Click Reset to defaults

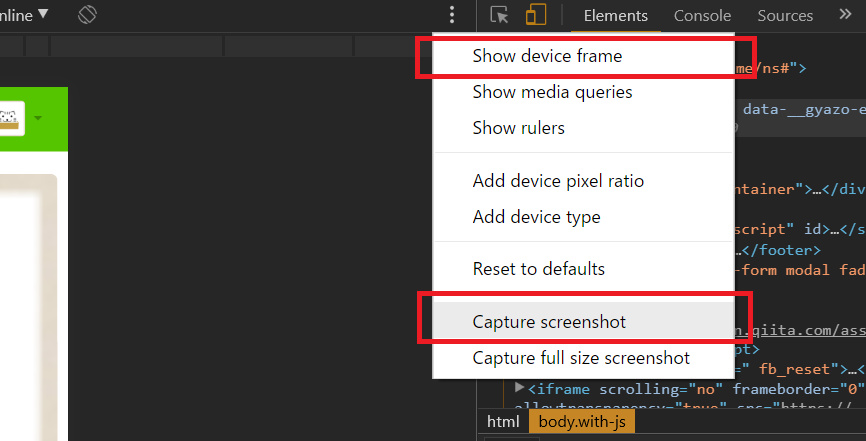click(538, 269)
